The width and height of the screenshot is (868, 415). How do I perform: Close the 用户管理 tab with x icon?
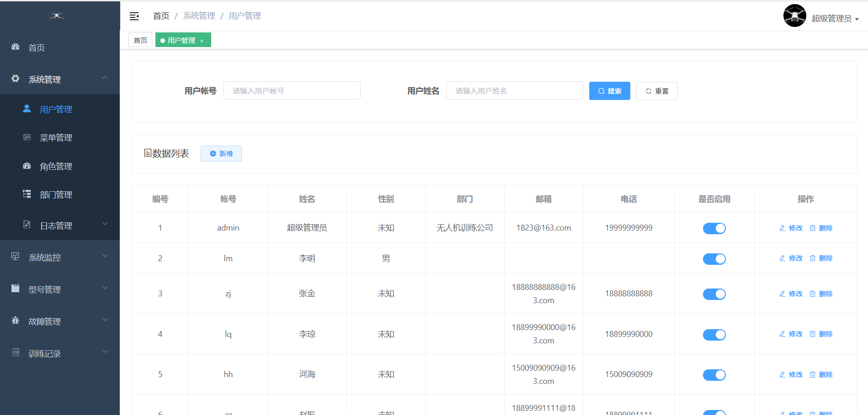coord(202,41)
